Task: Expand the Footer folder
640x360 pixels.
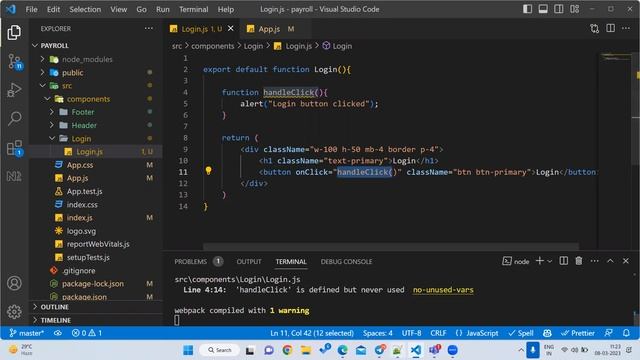Action: click(x=52, y=112)
